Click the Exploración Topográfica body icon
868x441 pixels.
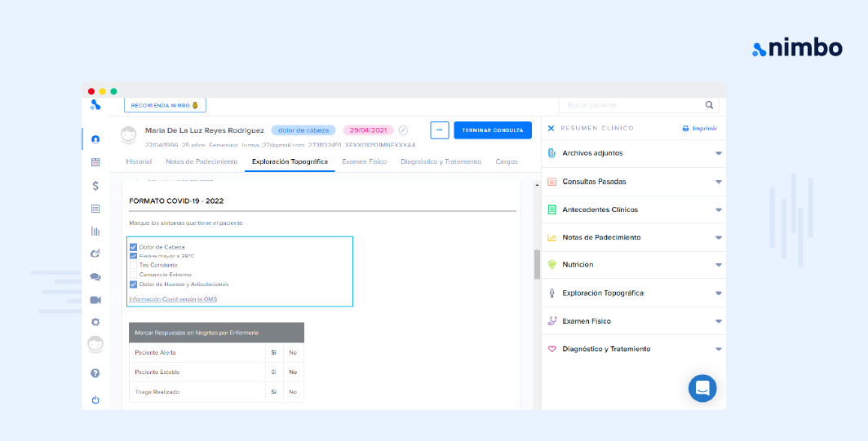tap(551, 293)
